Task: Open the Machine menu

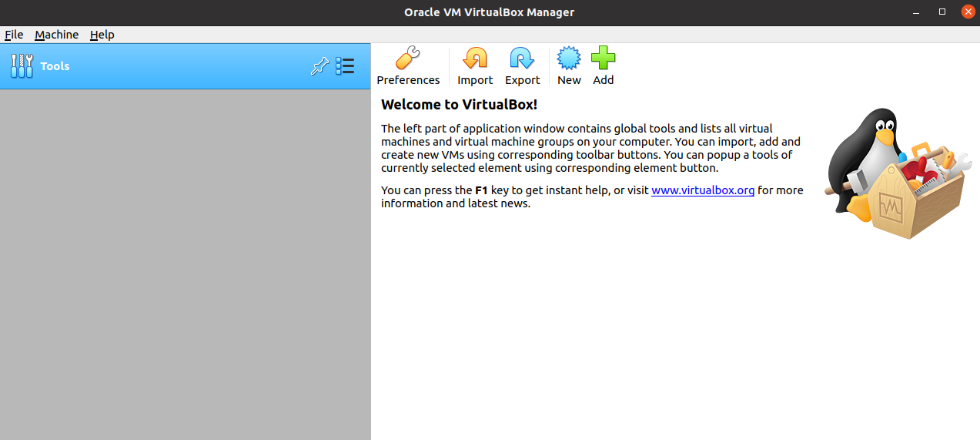Action: pos(56,35)
